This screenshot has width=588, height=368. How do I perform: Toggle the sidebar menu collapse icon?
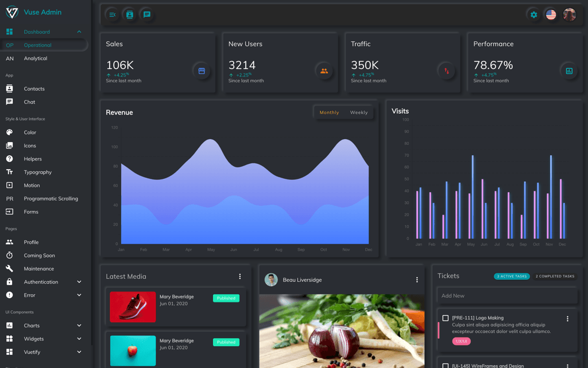pos(112,14)
